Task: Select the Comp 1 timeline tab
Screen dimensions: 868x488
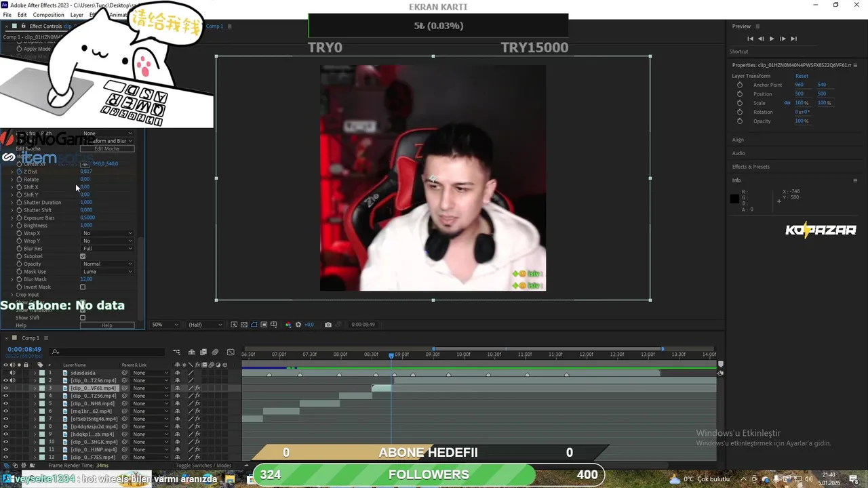Action: click(31, 338)
